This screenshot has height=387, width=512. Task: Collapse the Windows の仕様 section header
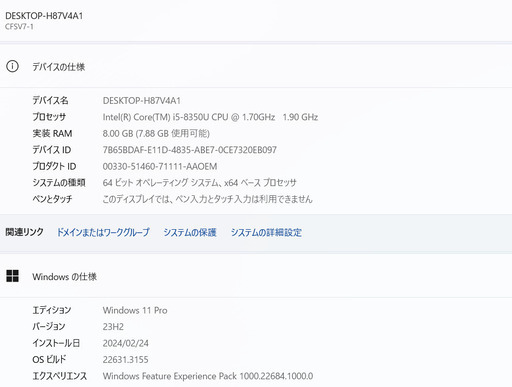tap(256, 276)
